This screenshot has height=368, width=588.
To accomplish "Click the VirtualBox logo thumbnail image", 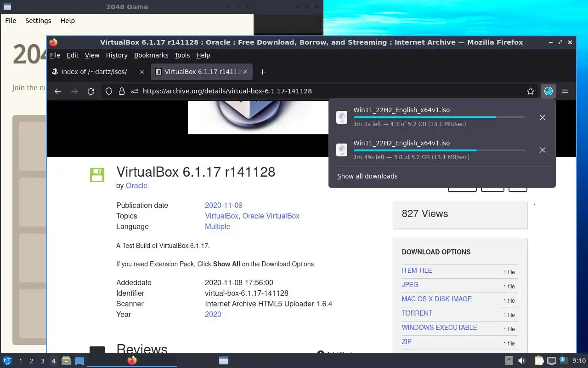I will pos(258,117).
